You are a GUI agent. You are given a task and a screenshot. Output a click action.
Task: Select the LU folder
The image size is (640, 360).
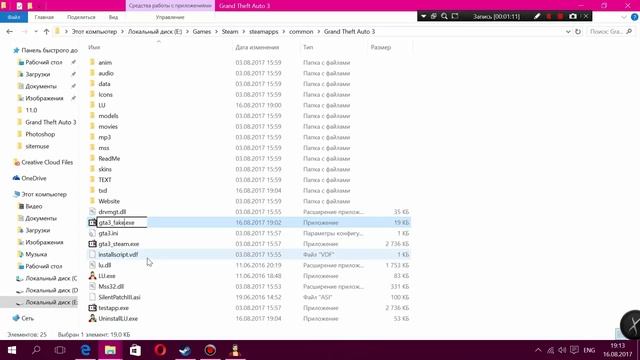(102, 105)
